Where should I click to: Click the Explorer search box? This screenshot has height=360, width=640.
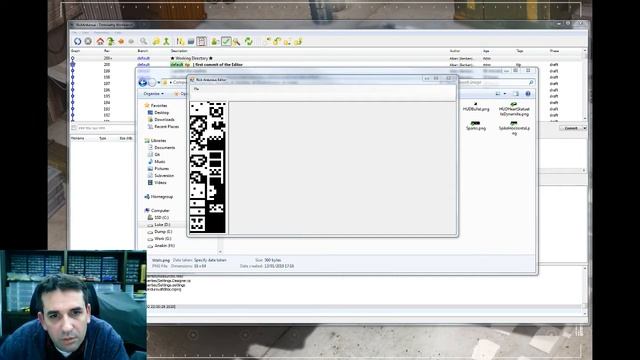[496, 82]
